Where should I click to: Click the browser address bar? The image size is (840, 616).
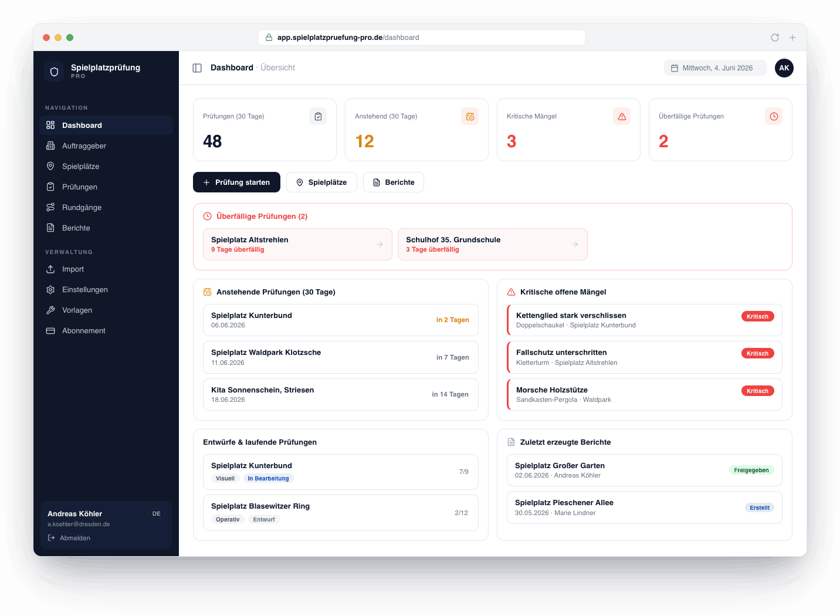422,38
